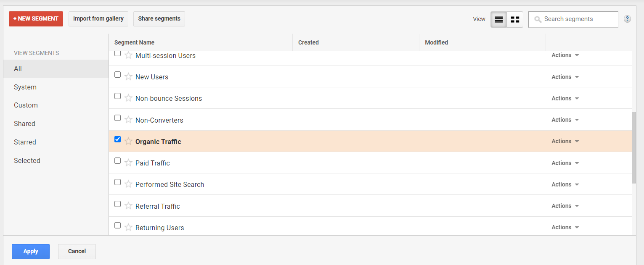Star the Organic Traffic segment
Screen dimensions: 644x265
point(129,142)
